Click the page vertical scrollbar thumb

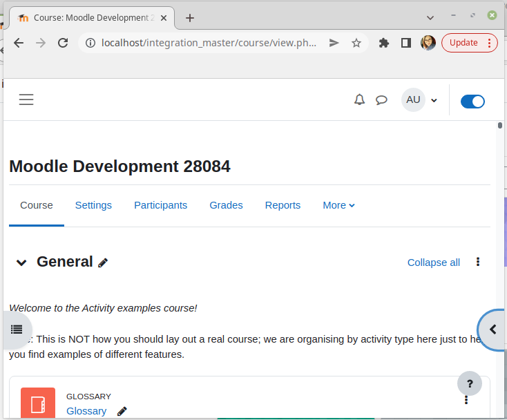point(500,126)
